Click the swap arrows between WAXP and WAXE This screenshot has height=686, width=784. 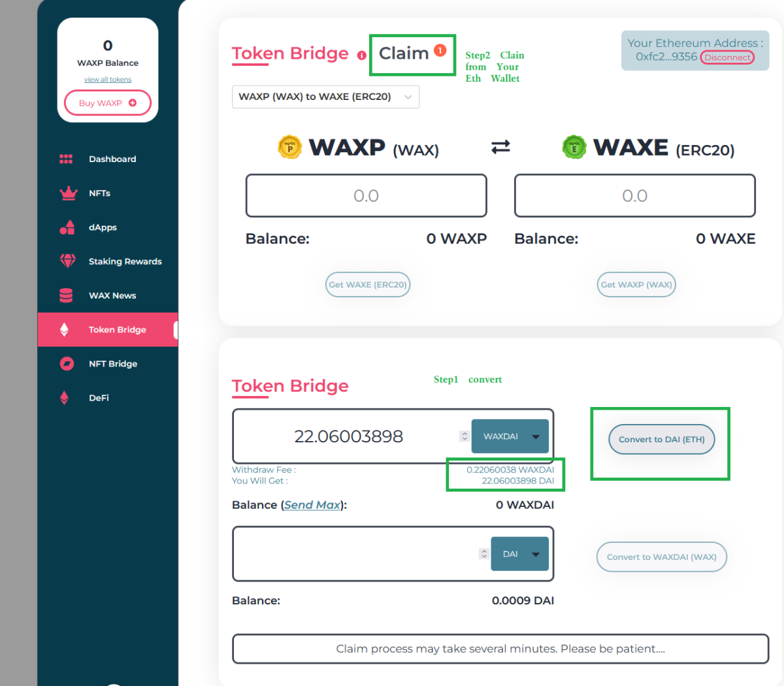point(501,147)
